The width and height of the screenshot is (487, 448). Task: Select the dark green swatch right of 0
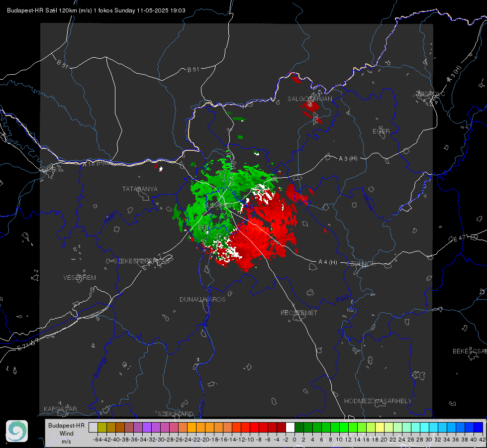299,427
